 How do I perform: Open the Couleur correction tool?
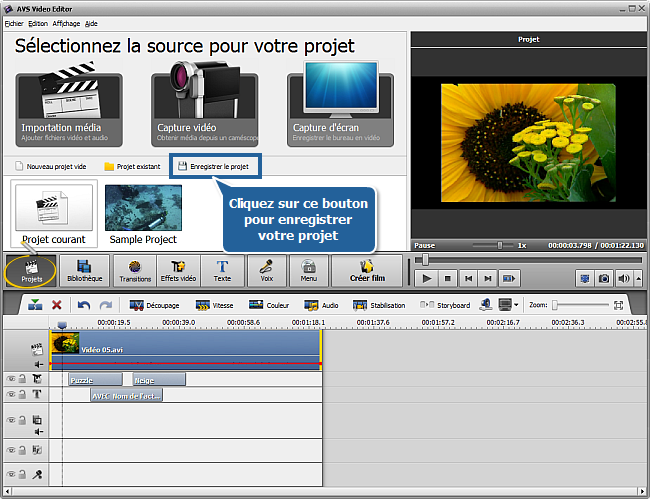pos(269,305)
